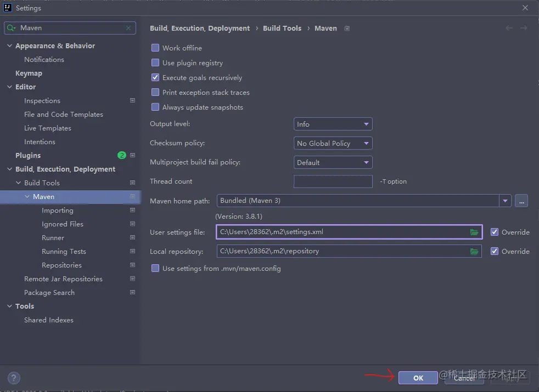Enable Use settings from .mvn/maven.config
539x392 pixels.
coord(155,268)
